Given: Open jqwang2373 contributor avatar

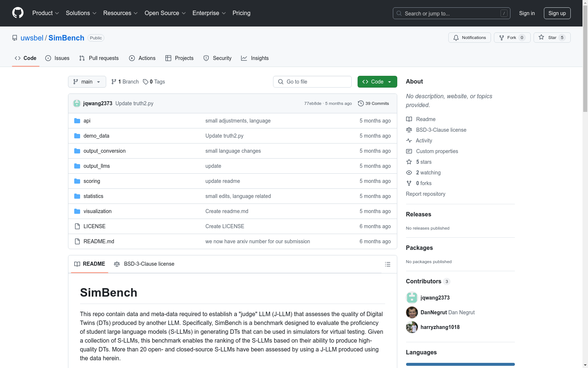Looking at the screenshot, I should coord(412,297).
